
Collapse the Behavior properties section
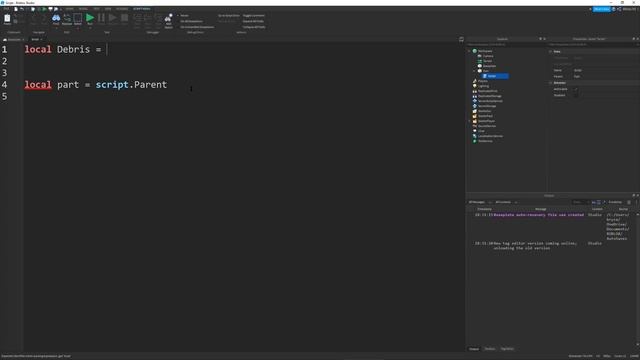tap(550, 83)
